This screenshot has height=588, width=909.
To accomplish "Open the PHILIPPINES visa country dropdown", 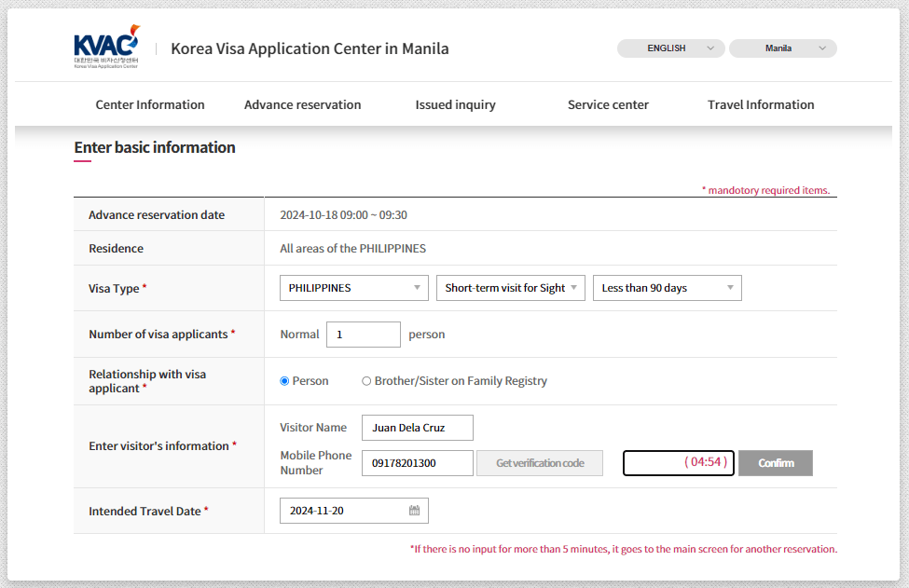I will 353,288.
